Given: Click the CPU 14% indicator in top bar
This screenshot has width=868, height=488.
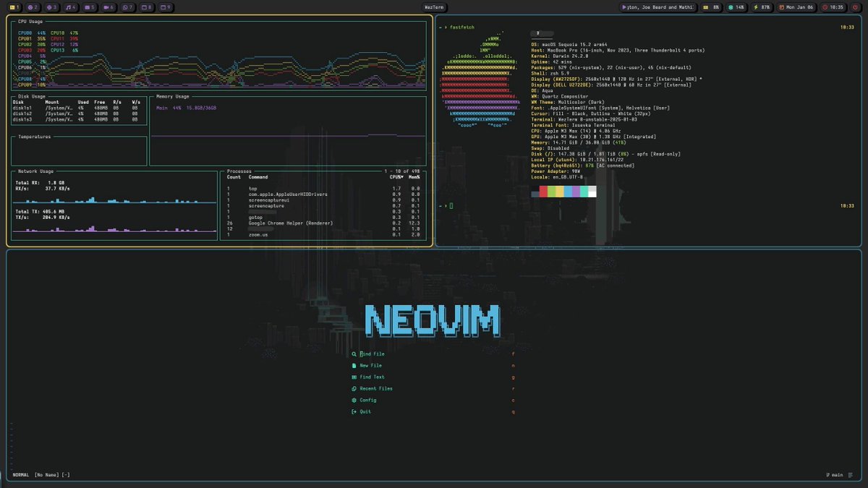Looking at the screenshot, I should pyautogui.click(x=736, y=7).
